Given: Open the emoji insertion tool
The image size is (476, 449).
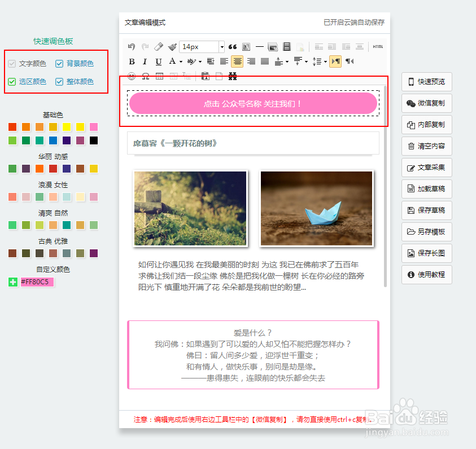Looking at the screenshot, I should pyautogui.click(x=133, y=76).
